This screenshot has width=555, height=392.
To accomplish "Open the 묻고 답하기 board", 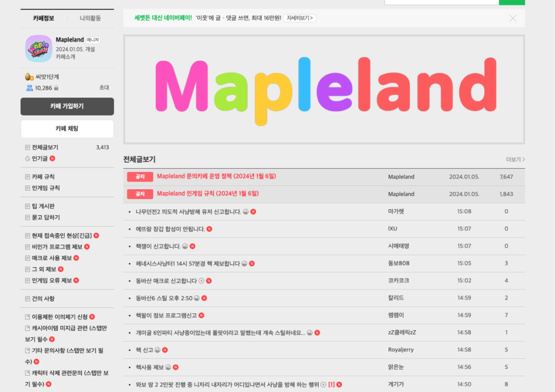I will [46, 217].
